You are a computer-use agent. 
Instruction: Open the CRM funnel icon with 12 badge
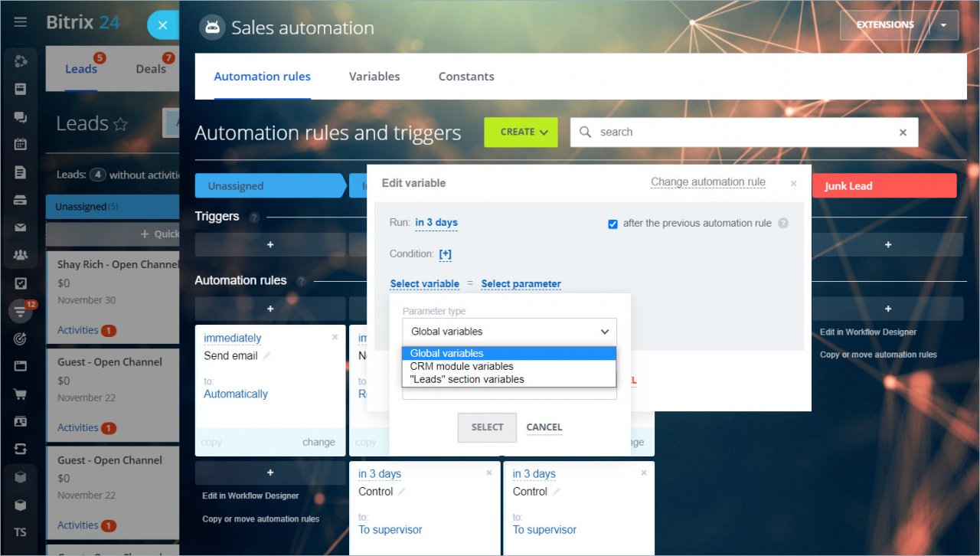coord(21,311)
